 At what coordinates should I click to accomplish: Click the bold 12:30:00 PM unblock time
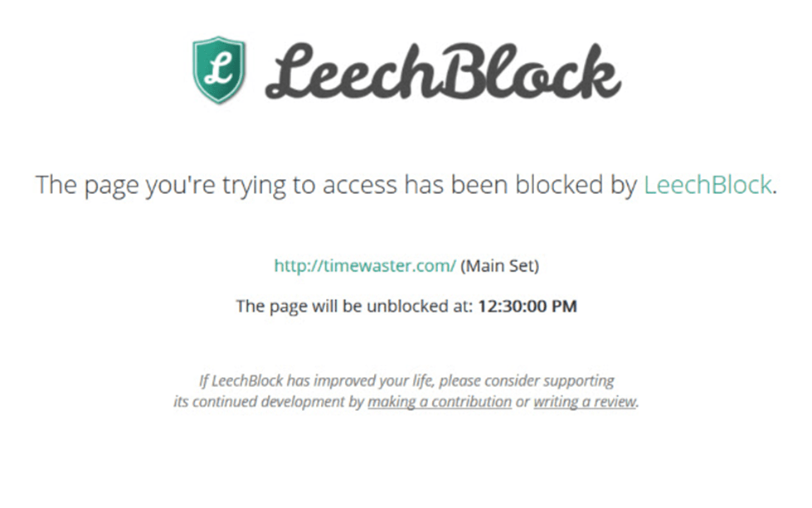point(527,307)
